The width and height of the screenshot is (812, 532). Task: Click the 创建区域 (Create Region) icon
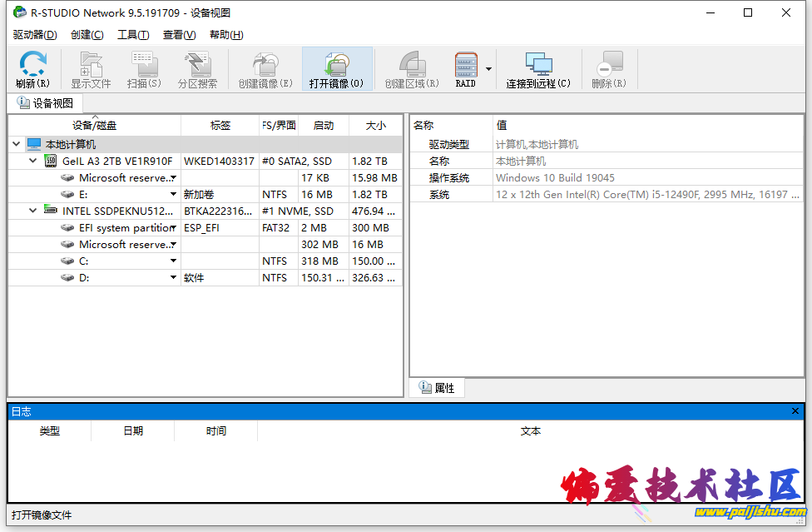coord(411,68)
